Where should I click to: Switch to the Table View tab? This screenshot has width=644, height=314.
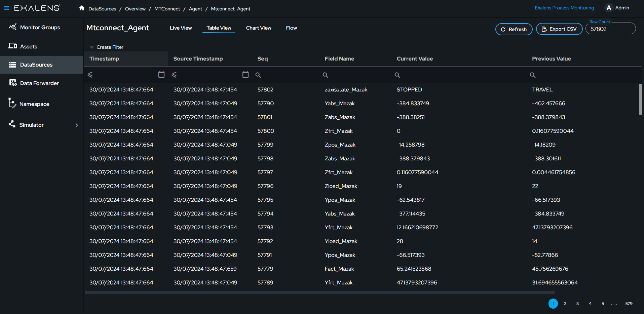tap(219, 28)
